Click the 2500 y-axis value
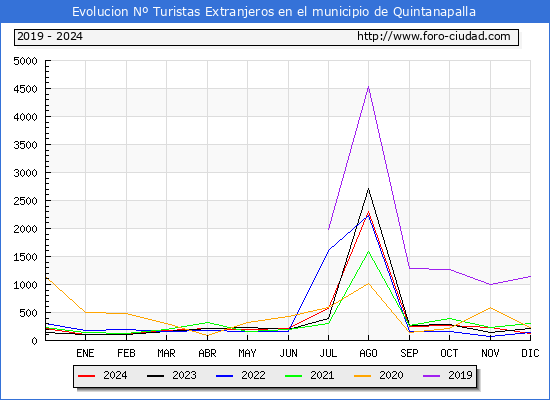This screenshot has height=400, width=550. [25, 201]
